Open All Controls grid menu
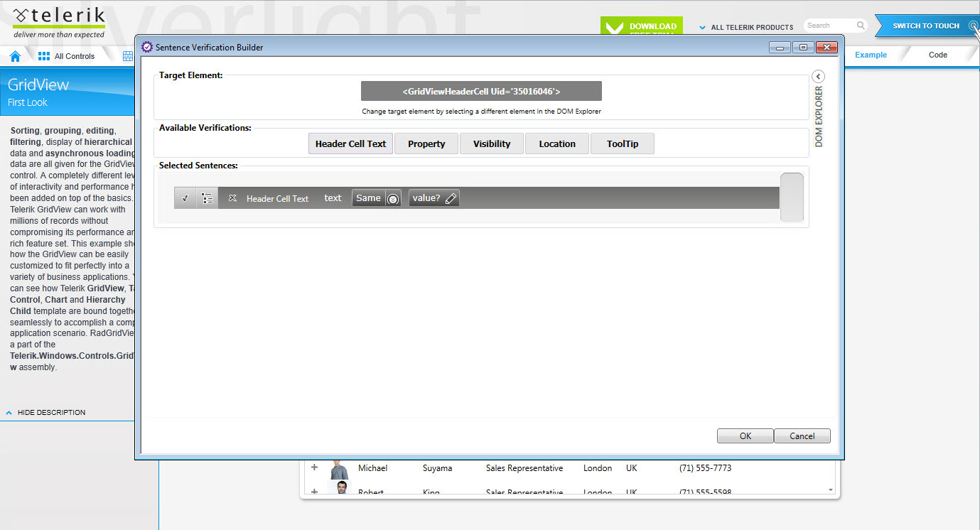980x530 pixels. click(x=66, y=56)
